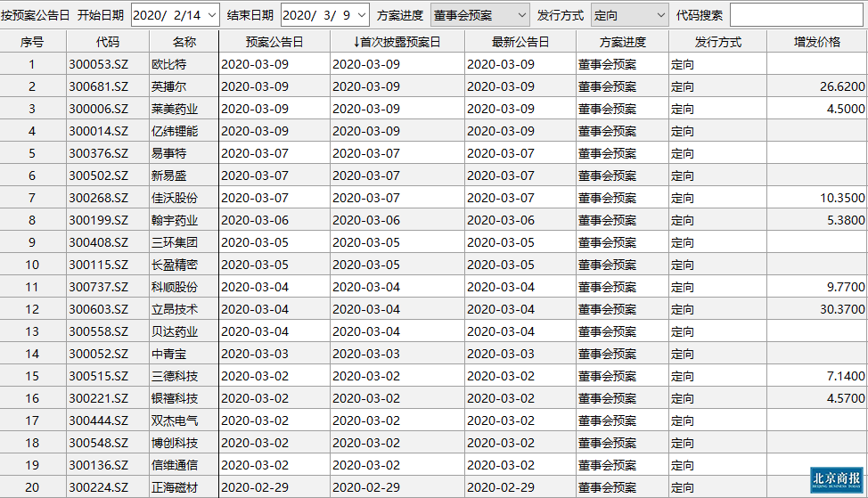Select stock name 双杰电气
The width and height of the screenshot is (868, 498).
tap(175, 420)
